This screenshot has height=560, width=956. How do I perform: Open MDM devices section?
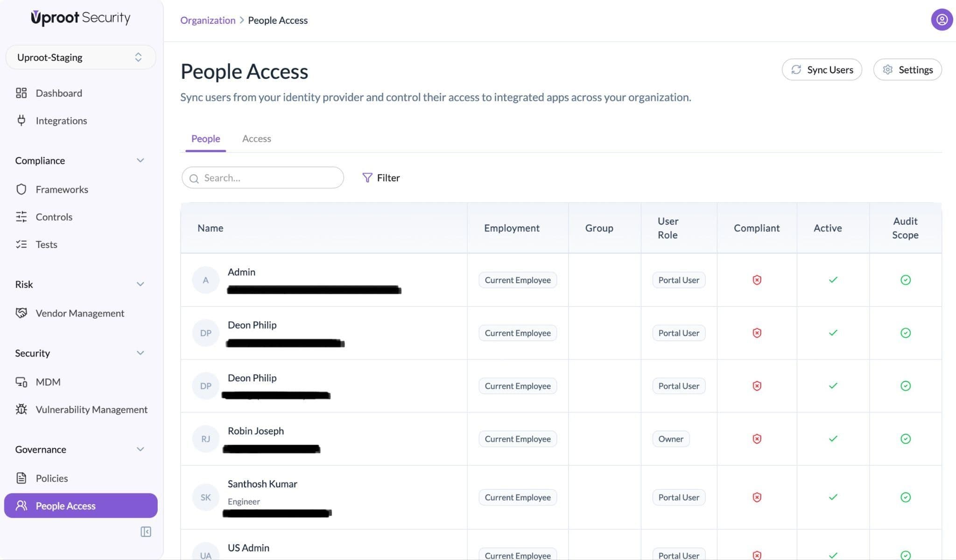click(48, 382)
